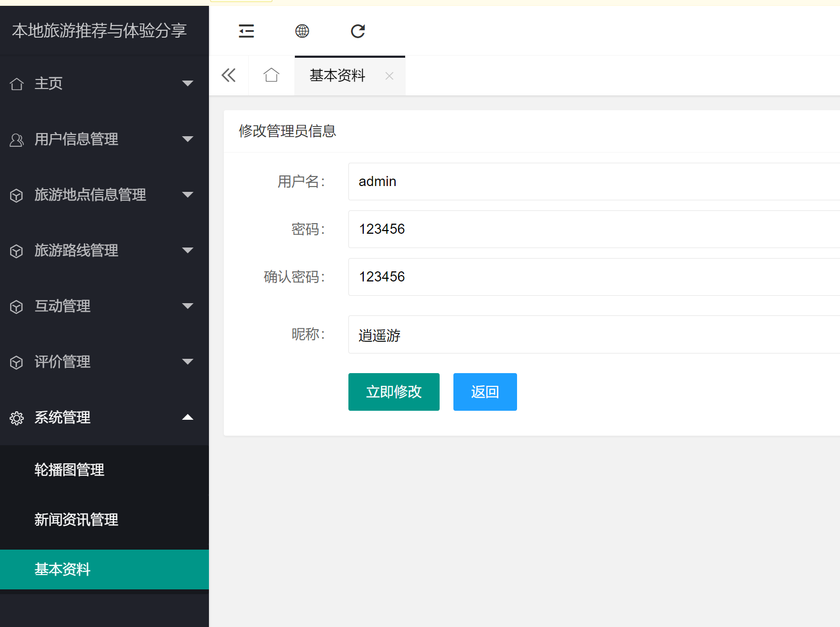Click the user icon beside 用户信息管理
The height and width of the screenshot is (627, 840).
coord(16,139)
